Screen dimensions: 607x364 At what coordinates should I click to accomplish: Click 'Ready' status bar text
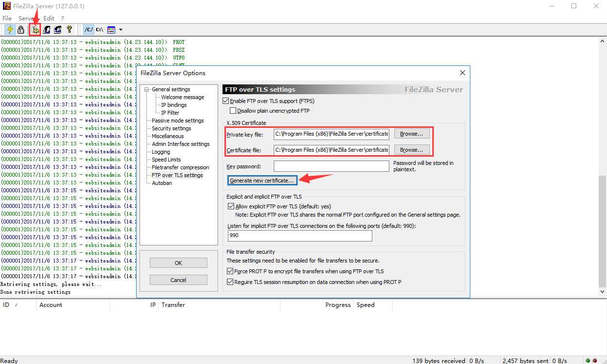9,361
